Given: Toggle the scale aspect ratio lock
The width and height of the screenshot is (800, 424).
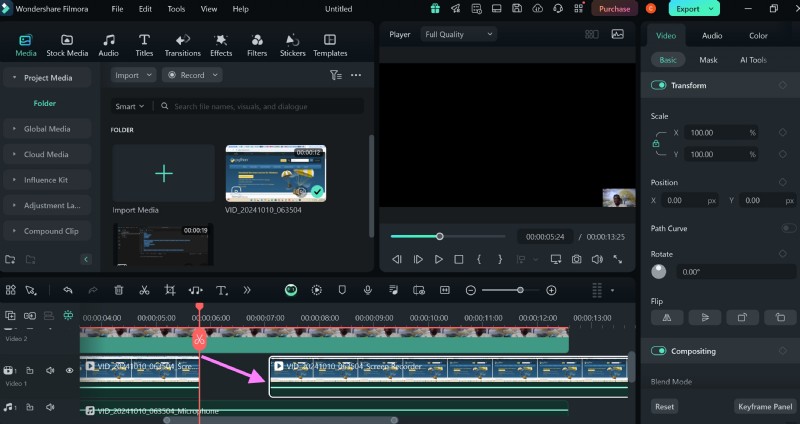Looking at the screenshot, I should pos(656,144).
